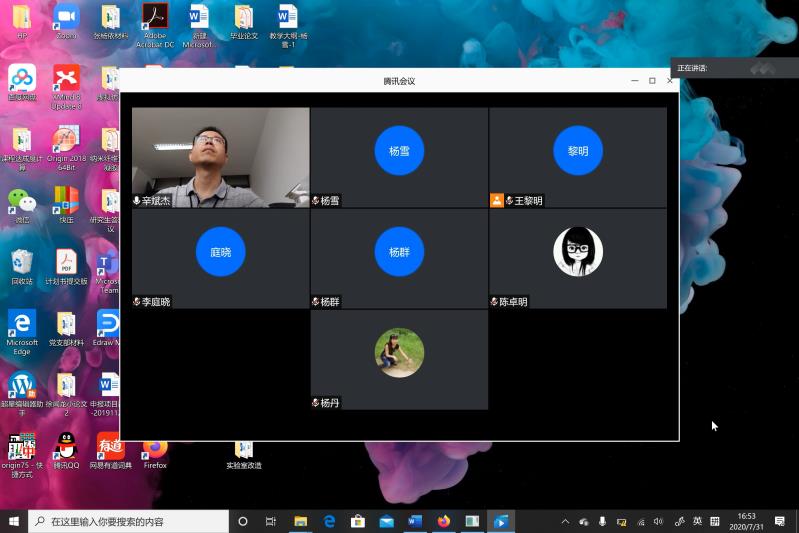Viewport: 799px width, 533px height.
Task: Open the clock showing 16:53
Action: point(746,521)
